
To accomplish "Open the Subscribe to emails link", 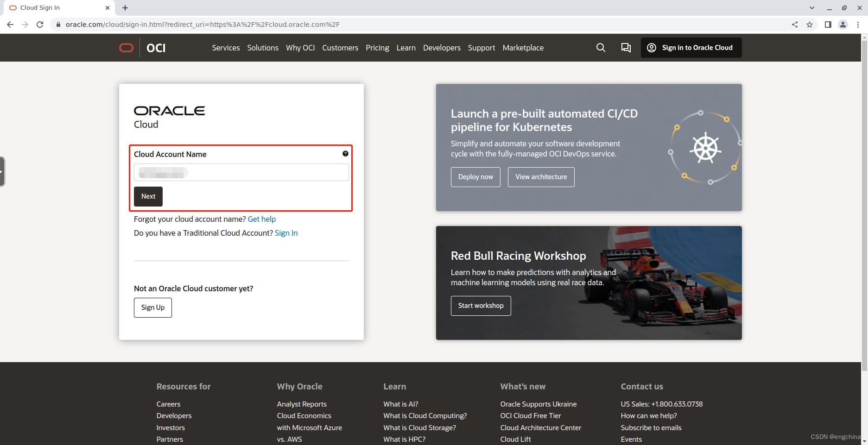I will (651, 428).
